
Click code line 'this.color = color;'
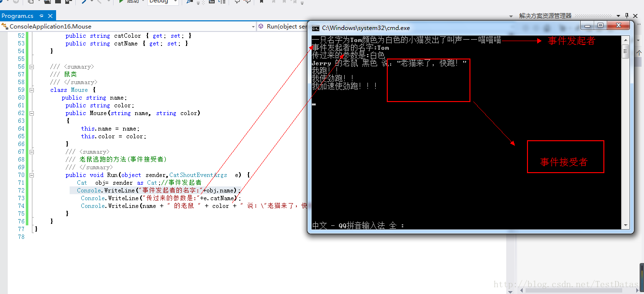click(114, 136)
